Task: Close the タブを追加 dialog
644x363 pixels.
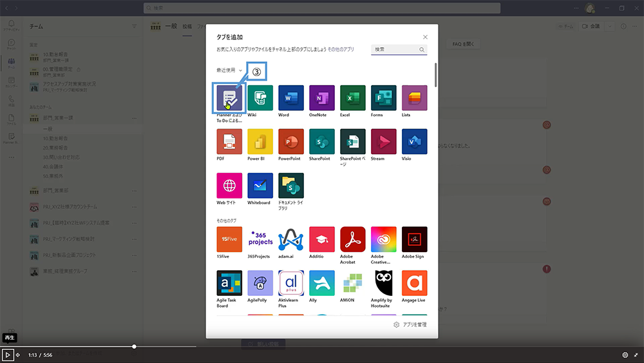Action: 425,37
